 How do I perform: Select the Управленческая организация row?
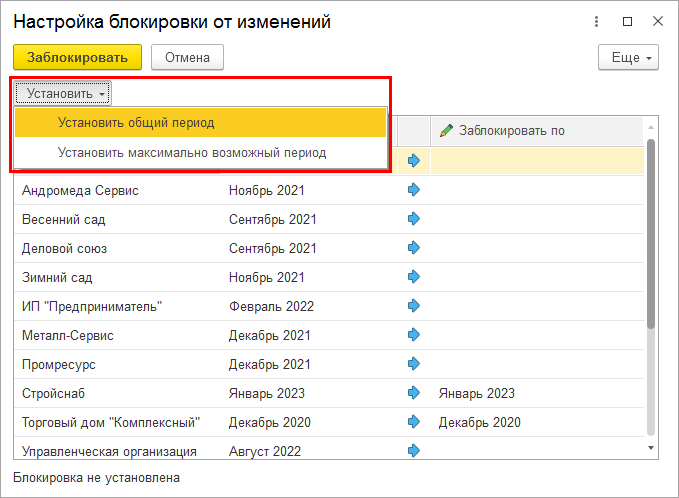109,451
